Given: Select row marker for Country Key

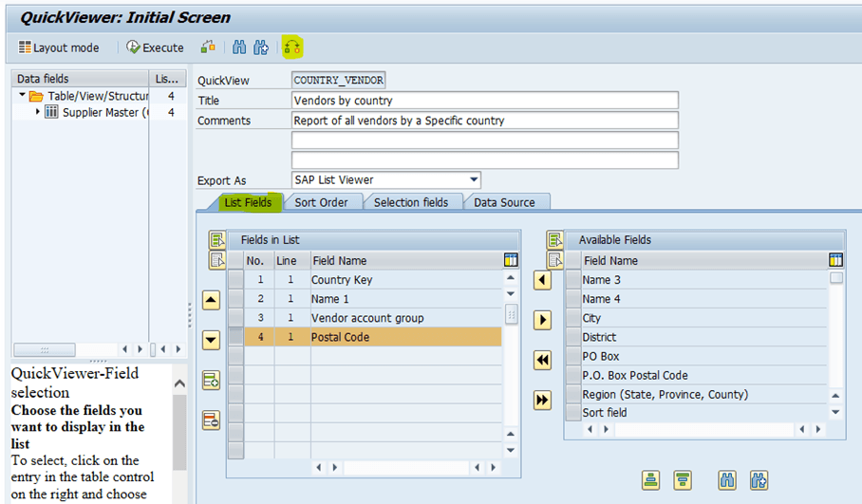Looking at the screenshot, I should [x=235, y=280].
